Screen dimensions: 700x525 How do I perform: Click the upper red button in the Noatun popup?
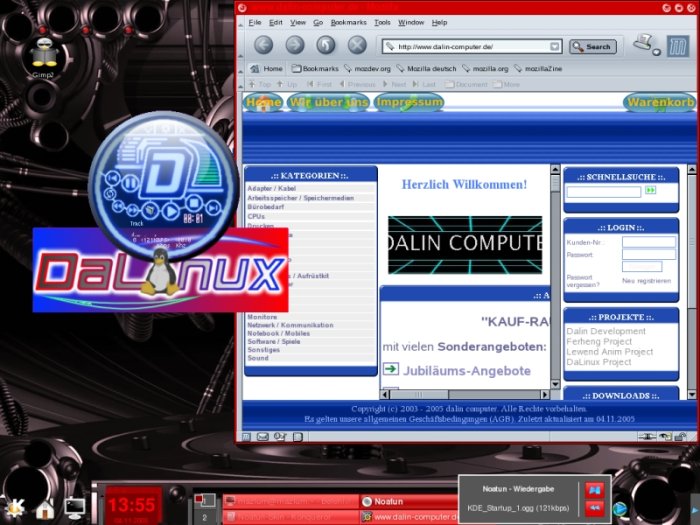click(x=594, y=490)
